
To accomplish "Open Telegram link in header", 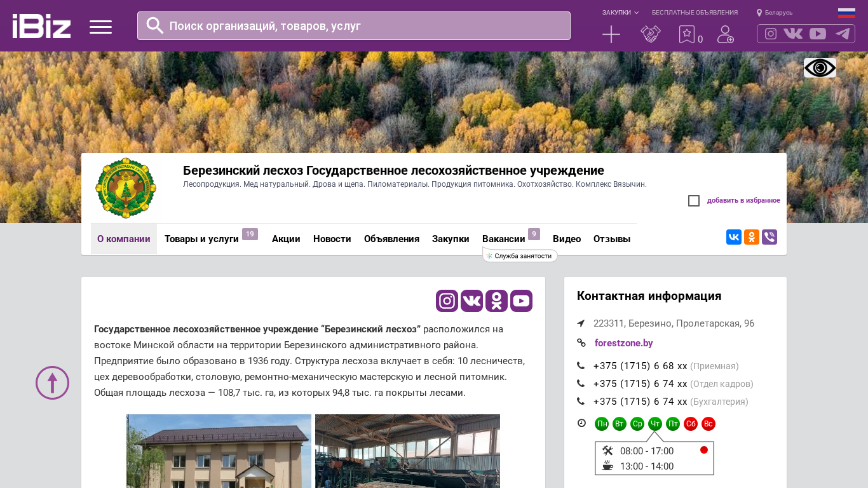I will click(x=843, y=34).
